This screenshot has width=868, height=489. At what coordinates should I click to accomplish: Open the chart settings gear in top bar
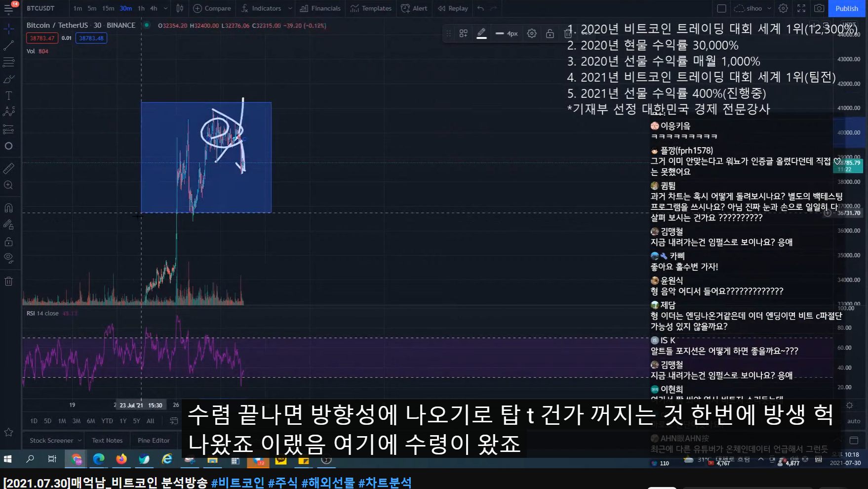click(783, 8)
